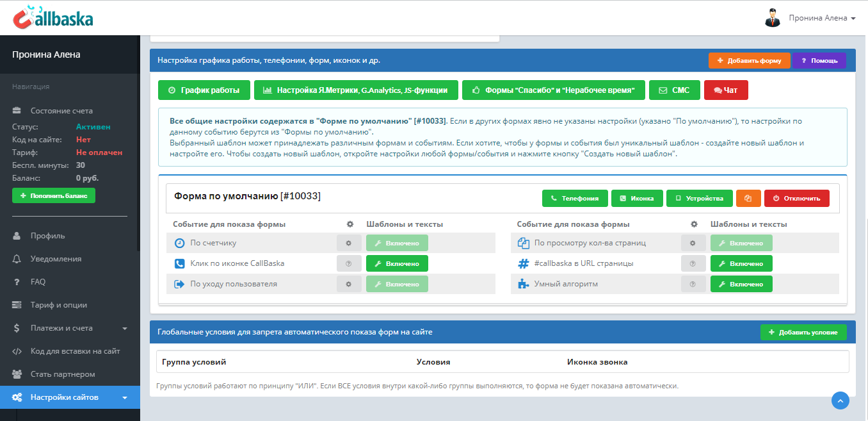Click the clock icon beside По счетчику
Image resolution: width=868 pixels, height=421 pixels.
(179, 244)
